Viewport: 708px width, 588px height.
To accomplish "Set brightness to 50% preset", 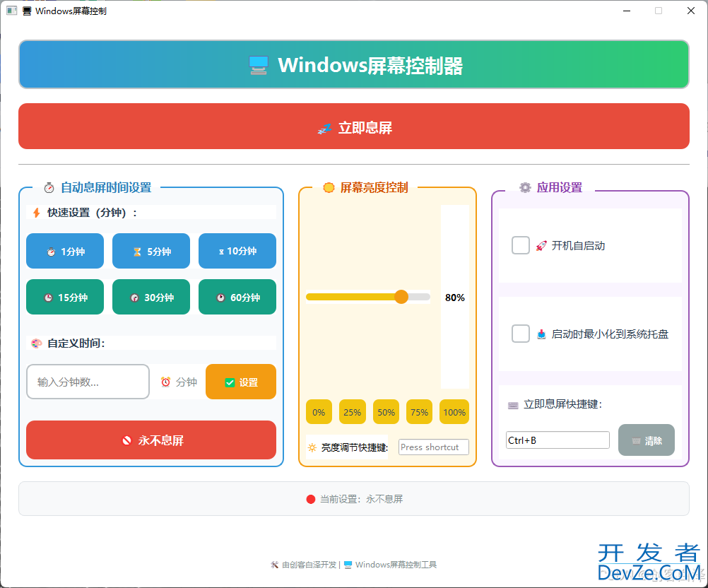I will (x=386, y=412).
